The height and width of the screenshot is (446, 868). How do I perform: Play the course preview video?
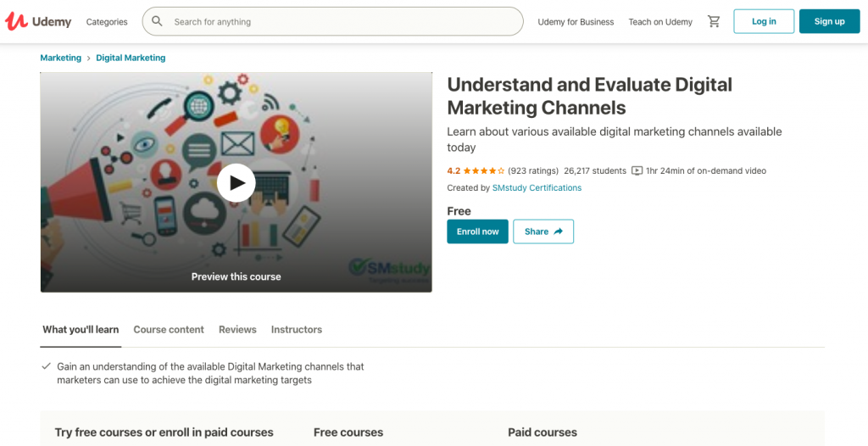(236, 183)
